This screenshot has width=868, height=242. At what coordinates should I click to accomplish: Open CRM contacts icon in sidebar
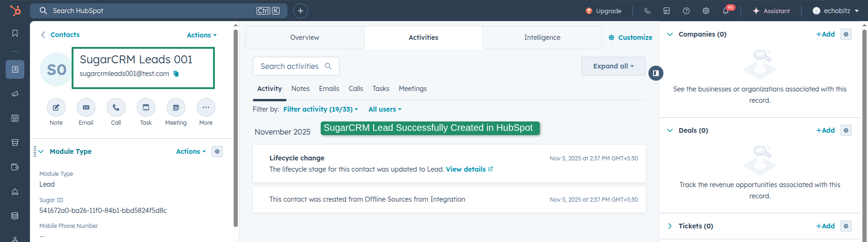point(15,69)
